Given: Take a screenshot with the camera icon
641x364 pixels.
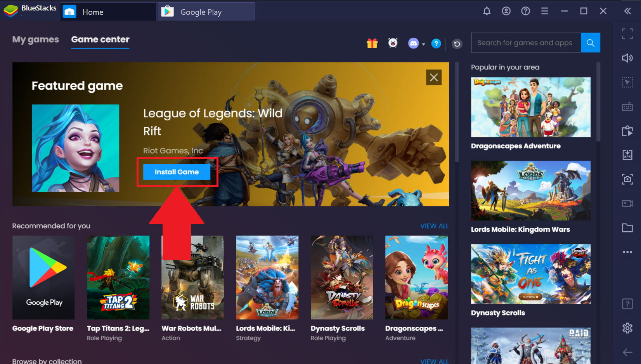Looking at the screenshot, I should point(627,179).
